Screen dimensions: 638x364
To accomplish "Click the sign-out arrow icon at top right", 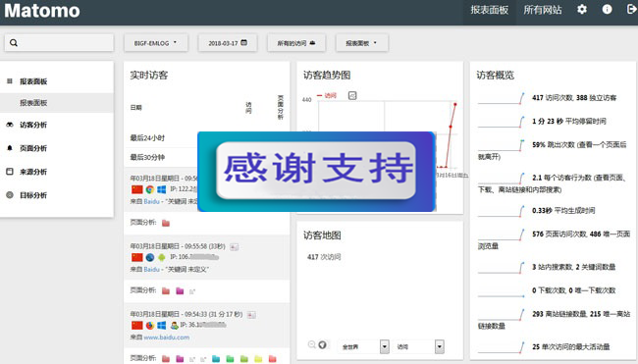I will click(632, 10).
